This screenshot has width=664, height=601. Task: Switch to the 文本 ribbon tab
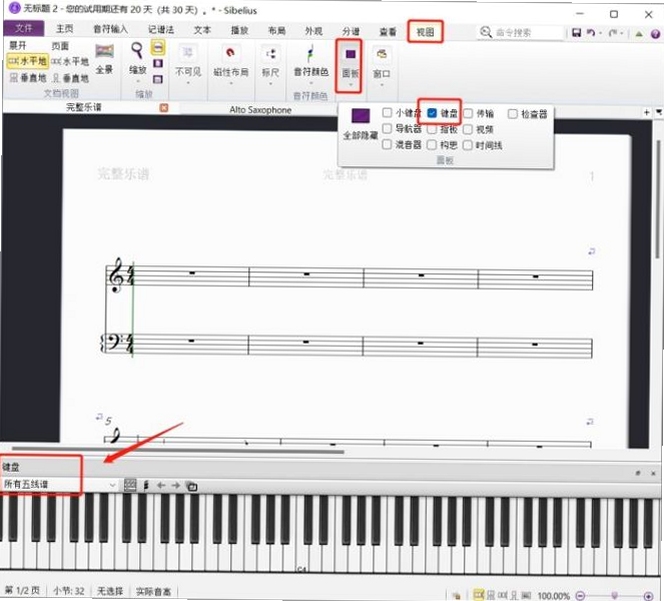point(202,30)
